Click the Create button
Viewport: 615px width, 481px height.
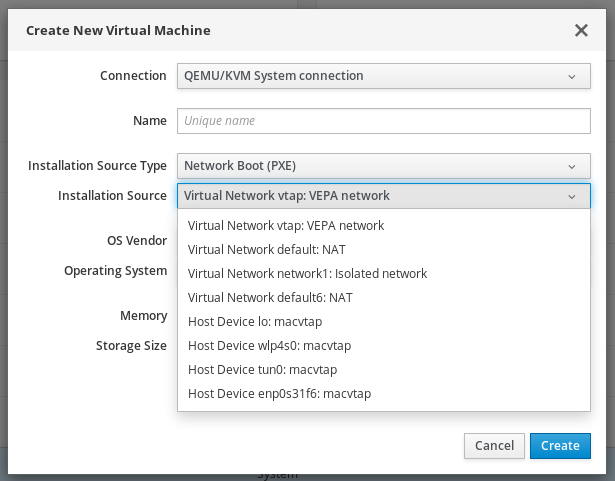(559, 445)
